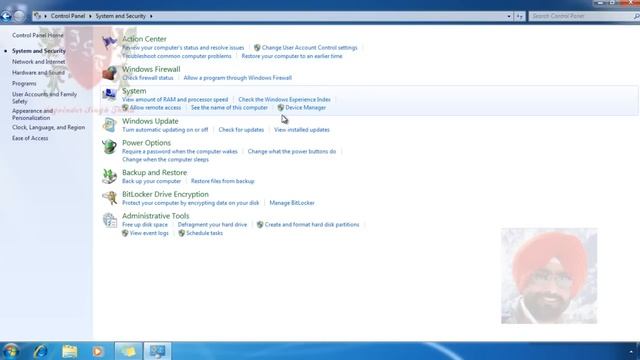The width and height of the screenshot is (640, 360).
Task: Click View installed updates
Action: tap(302, 130)
